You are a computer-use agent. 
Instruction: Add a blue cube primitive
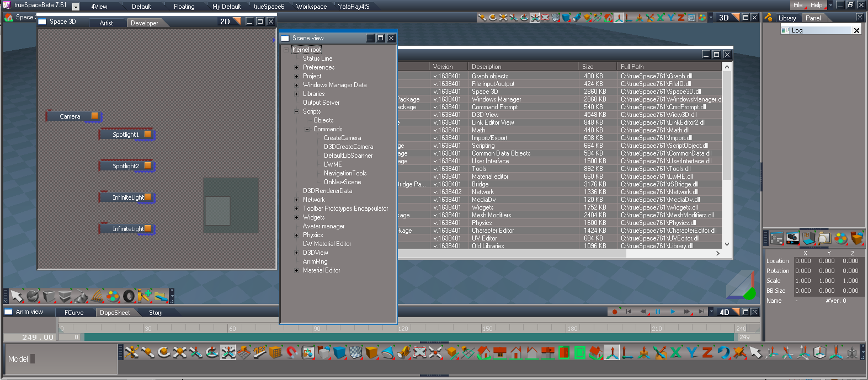(x=339, y=352)
